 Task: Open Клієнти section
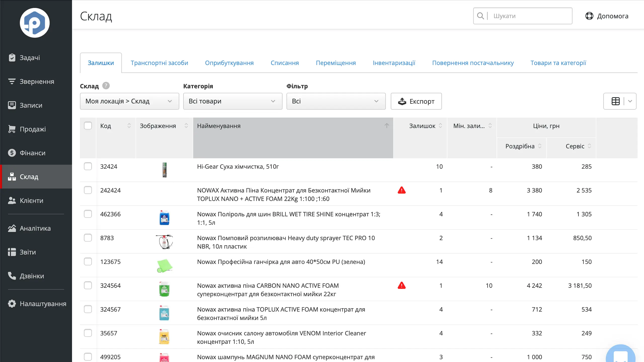(36, 201)
